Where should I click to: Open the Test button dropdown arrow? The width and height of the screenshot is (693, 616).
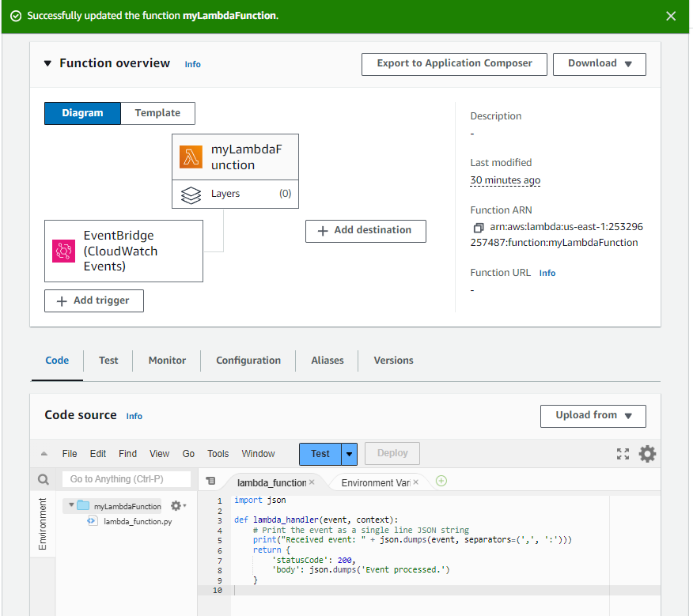tap(350, 454)
